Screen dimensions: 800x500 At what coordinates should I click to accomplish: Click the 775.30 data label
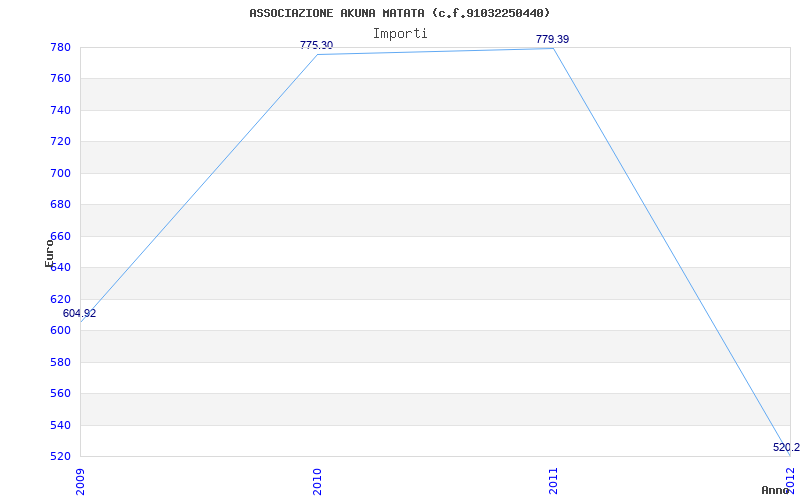tap(316, 45)
